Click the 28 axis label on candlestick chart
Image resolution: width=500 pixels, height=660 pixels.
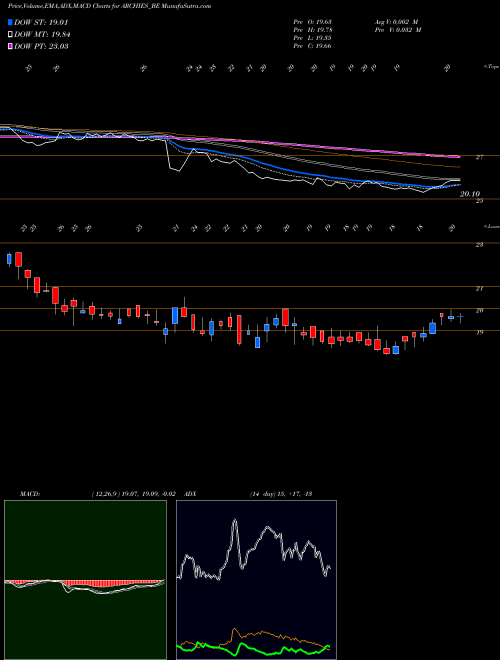(x=479, y=245)
